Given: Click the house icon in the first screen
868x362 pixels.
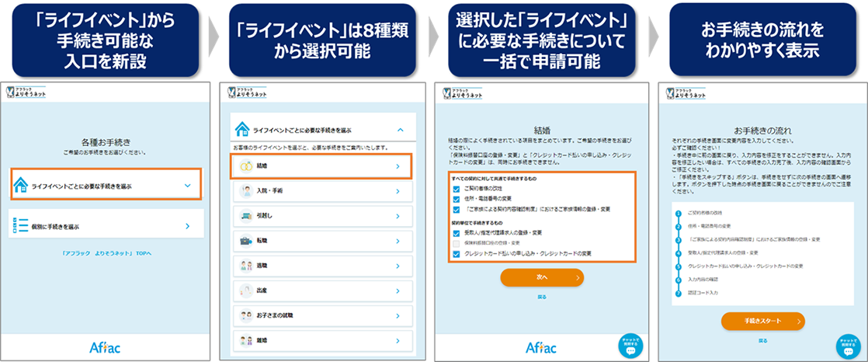Looking at the screenshot, I should coord(20,186).
